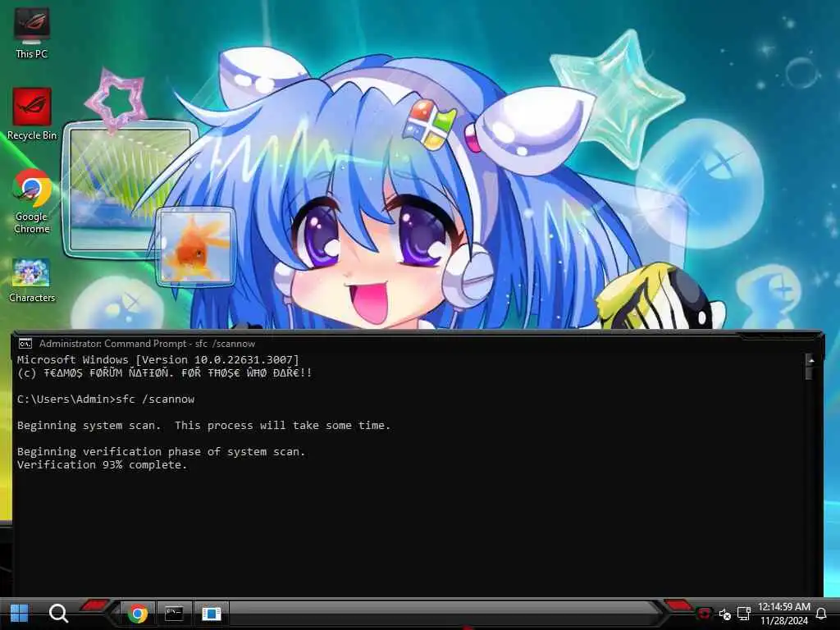Open the Windows Start menu
The width and height of the screenshot is (840, 630).
pyautogui.click(x=20, y=614)
